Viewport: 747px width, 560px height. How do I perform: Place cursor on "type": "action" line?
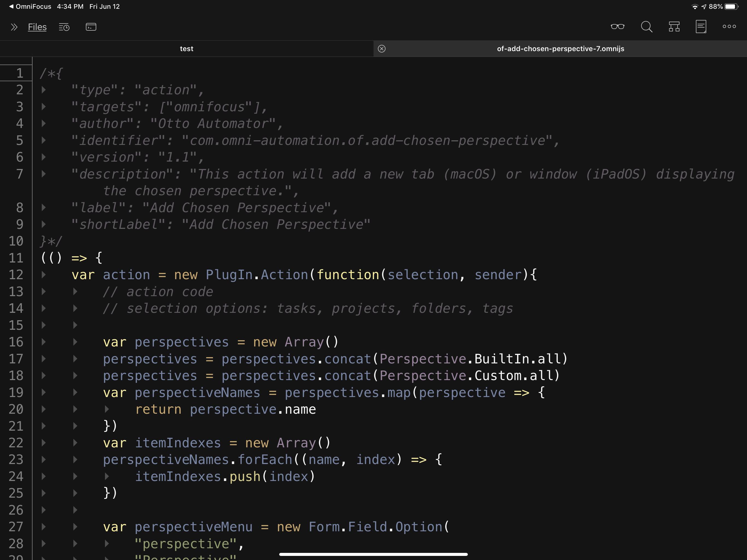pos(138,90)
